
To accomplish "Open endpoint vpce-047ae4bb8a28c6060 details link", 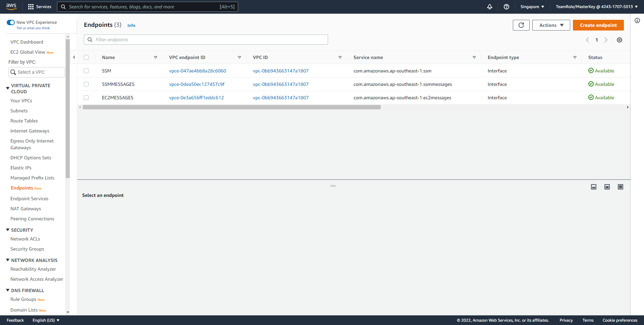I will tap(198, 71).
